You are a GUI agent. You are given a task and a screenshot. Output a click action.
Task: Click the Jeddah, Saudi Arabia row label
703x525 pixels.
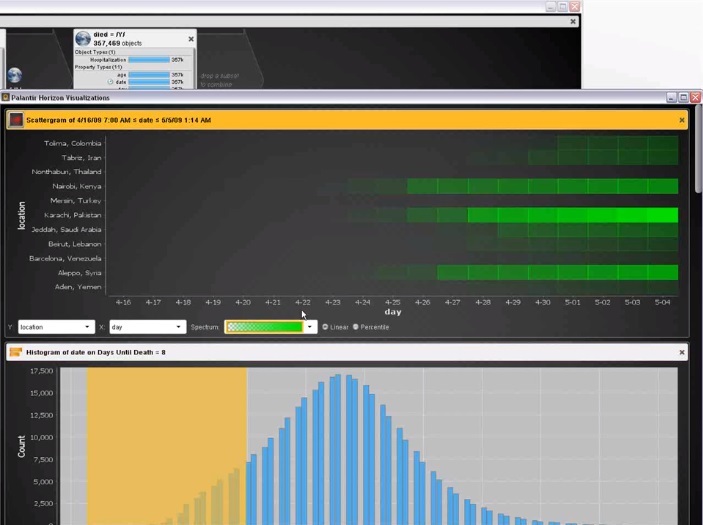click(66, 230)
